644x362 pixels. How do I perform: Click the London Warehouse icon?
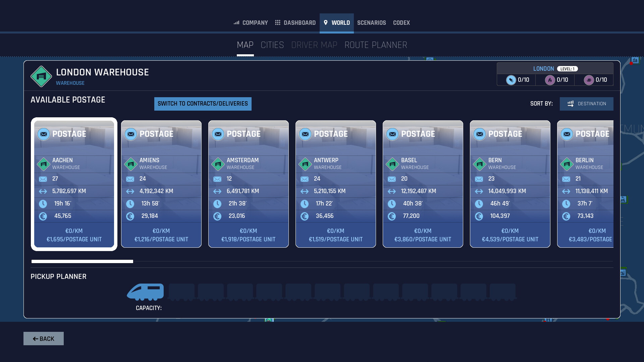coord(41,76)
